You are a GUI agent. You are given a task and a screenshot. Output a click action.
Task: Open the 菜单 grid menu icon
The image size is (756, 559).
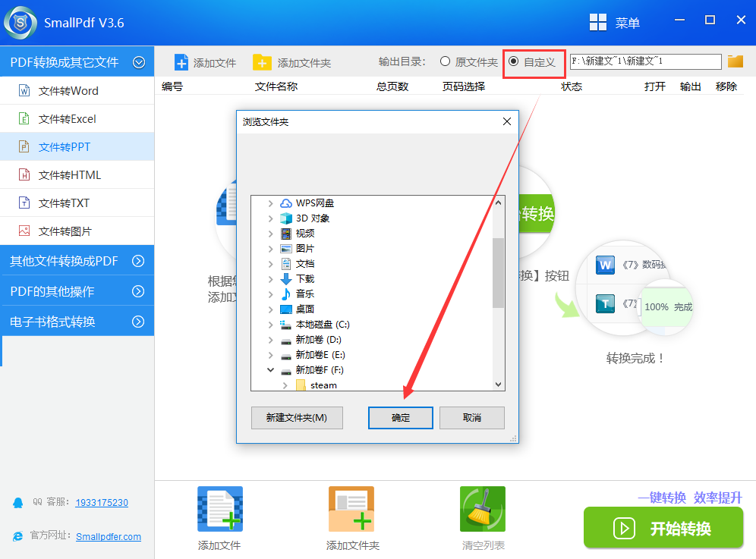[x=598, y=23]
